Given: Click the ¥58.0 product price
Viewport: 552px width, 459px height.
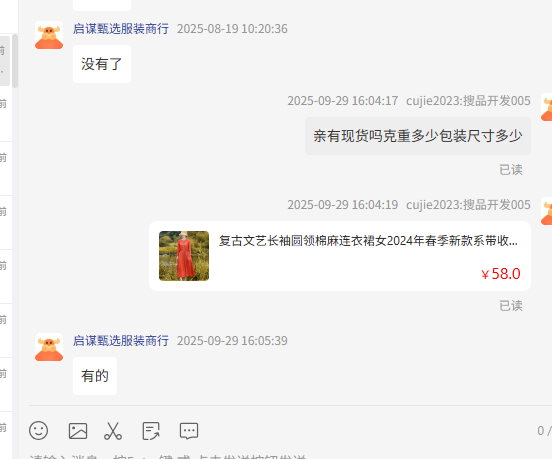Looking at the screenshot, I should pyautogui.click(x=501, y=274).
